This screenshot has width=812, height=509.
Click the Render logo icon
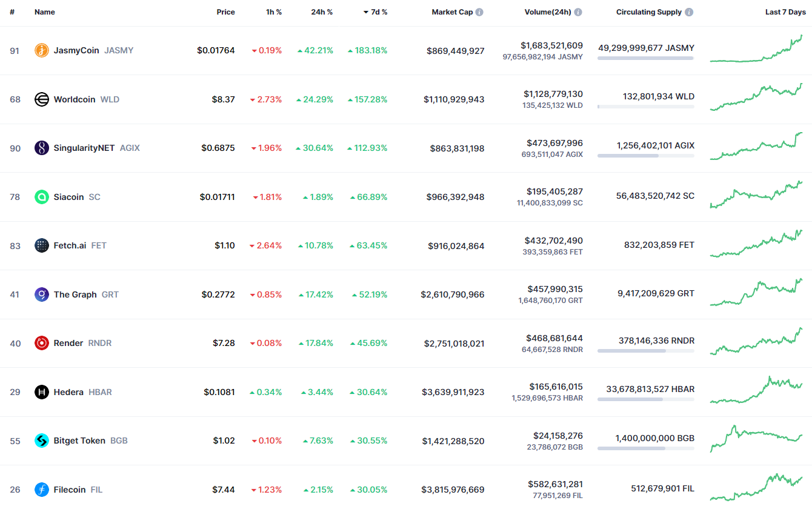click(42, 343)
